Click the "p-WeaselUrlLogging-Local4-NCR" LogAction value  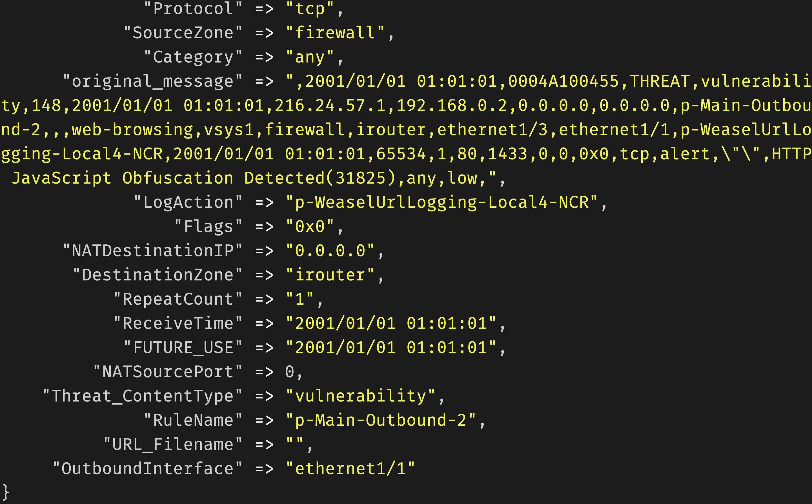pos(442,202)
